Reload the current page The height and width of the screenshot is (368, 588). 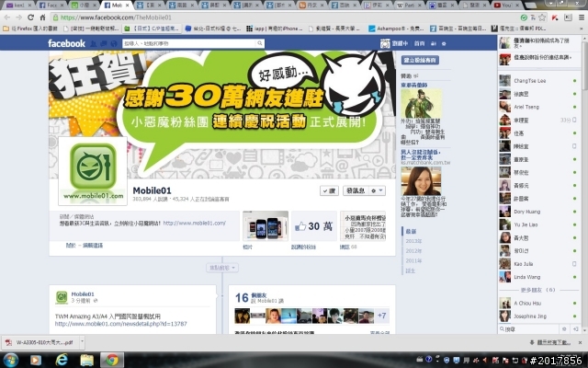coord(30,17)
